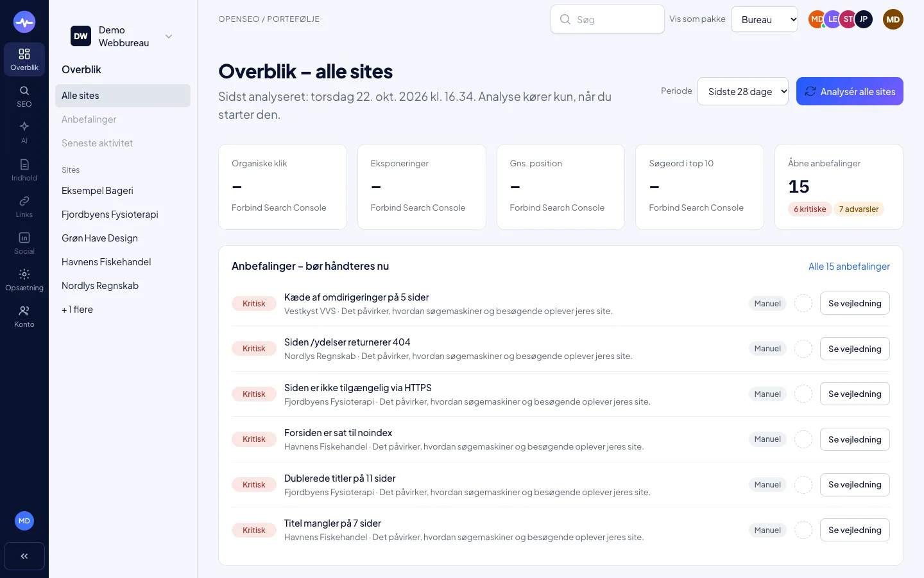
Task: Open the Sidste 28 dage period dropdown
Action: [743, 91]
